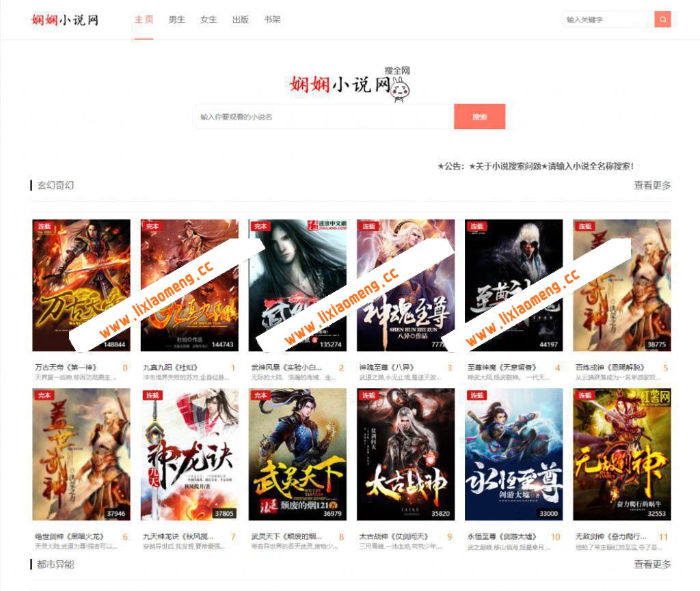This screenshot has width=700, height=591.
Task: Click title link 神魂至尊《八异》
Action: [387, 368]
